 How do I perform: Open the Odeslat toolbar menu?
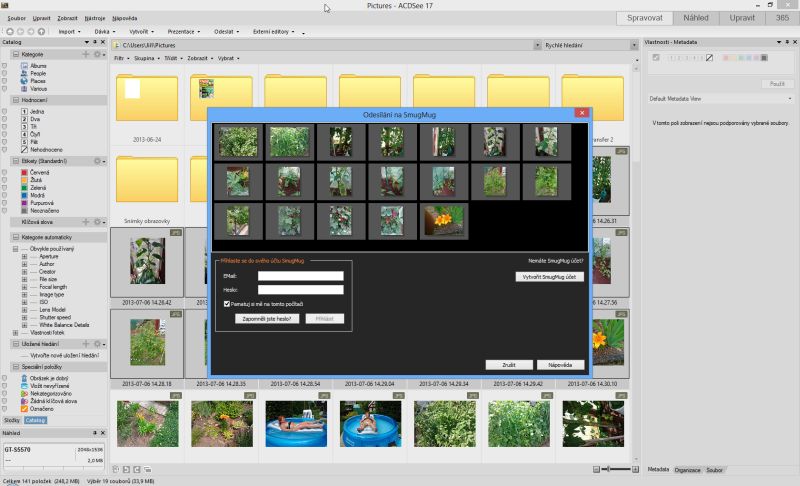pyautogui.click(x=226, y=32)
